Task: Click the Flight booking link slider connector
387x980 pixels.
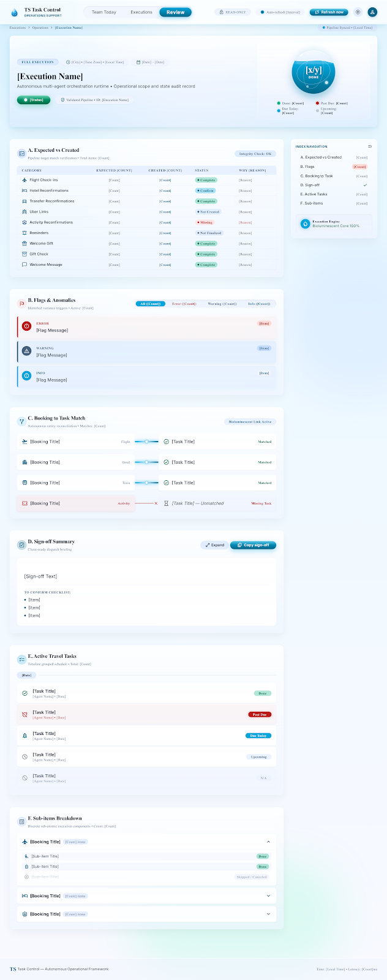Action: coord(146,442)
